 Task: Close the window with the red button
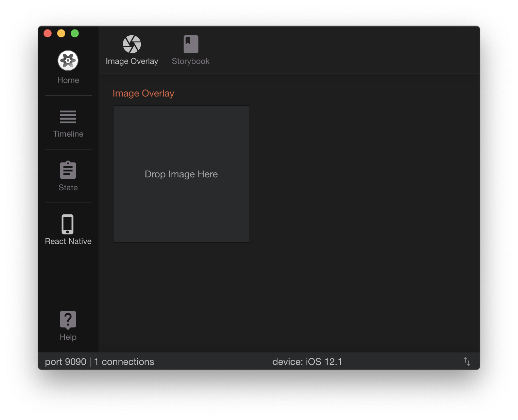[x=48, y=33]
